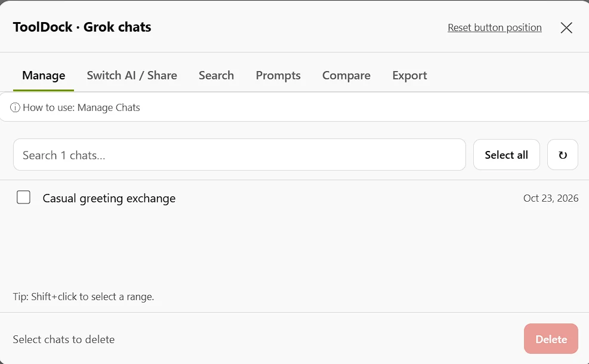
Task: Click the Select all button
Action: [507, 155]
